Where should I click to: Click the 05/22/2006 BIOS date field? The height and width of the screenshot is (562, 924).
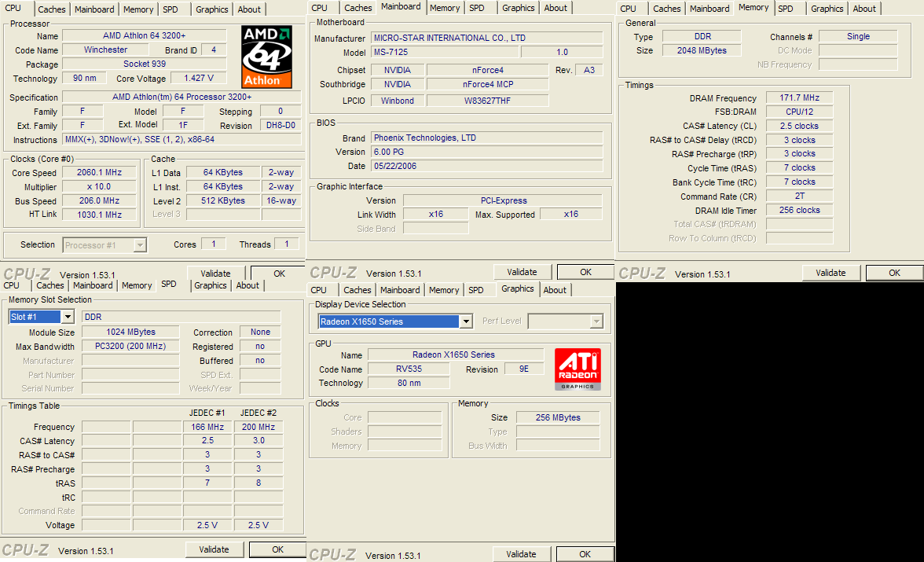pos(487,167)
